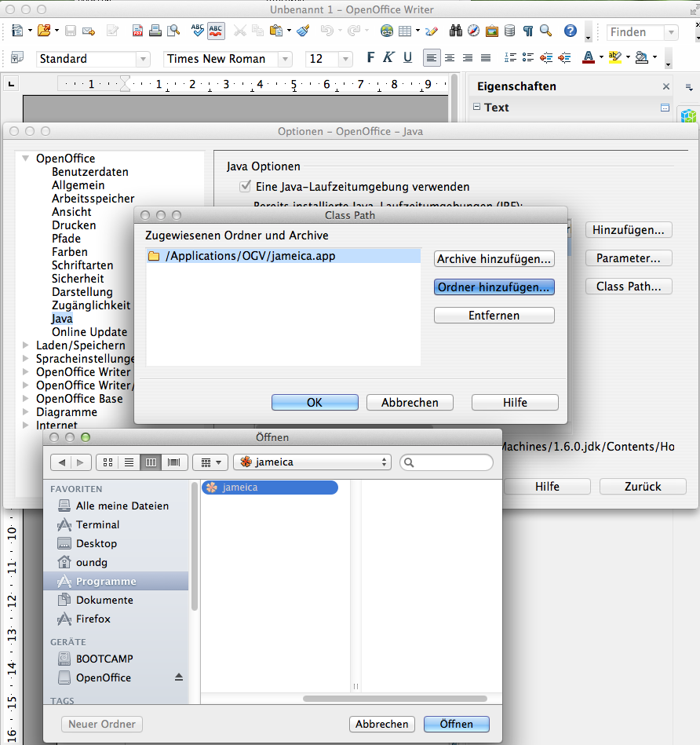The image size is (700, 745).
Task: Select Online Update in the options tree
Action: tap(89, 331)
